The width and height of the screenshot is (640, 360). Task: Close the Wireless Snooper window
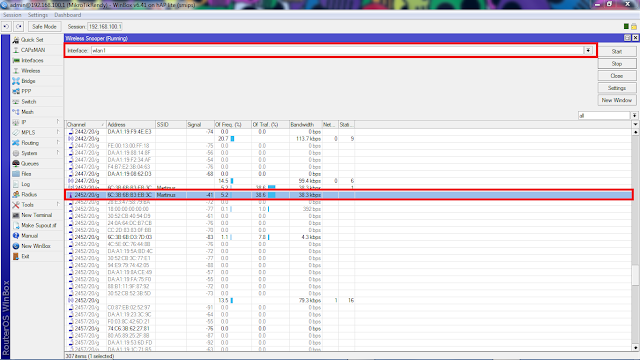tap(635, 38)
